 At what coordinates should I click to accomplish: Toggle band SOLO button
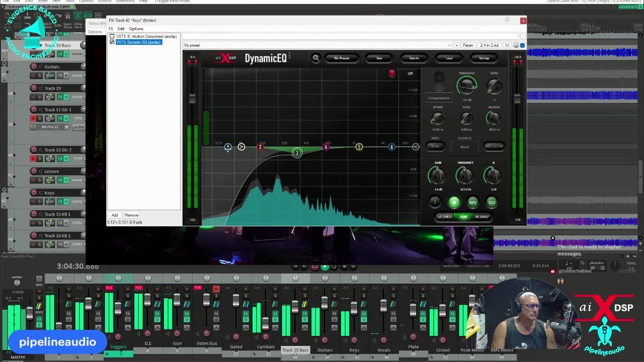point(492,202)
